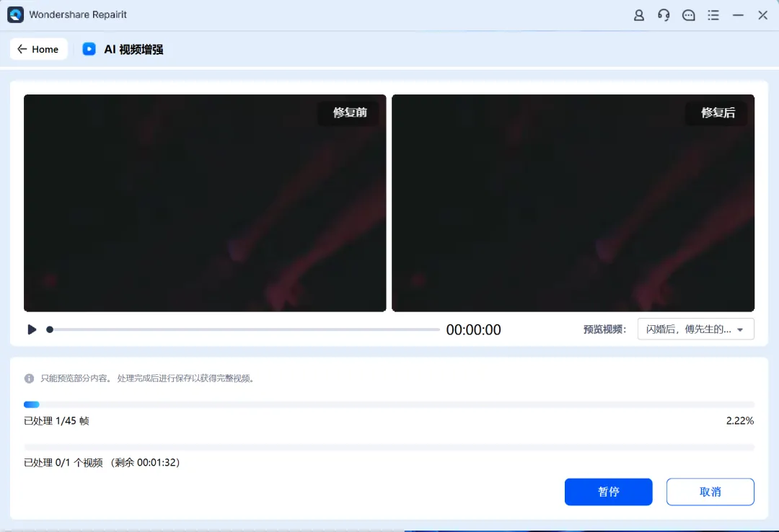Click the info icon beside preview notice
The width and height of the screenshot is (779, 532).
click(x=30, y=378)
